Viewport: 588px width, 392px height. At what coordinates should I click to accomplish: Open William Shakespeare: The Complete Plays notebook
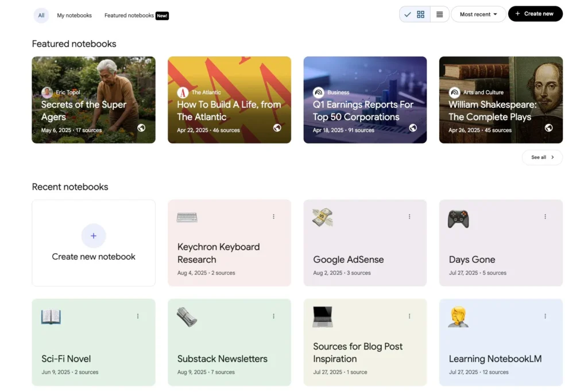click(x=501, y=100)
